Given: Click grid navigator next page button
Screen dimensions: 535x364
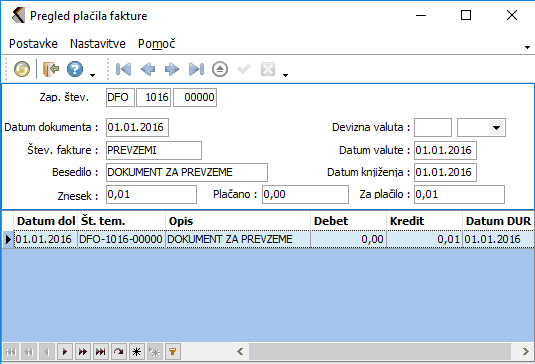Looking at the screenshot, I should coord(83,351).
